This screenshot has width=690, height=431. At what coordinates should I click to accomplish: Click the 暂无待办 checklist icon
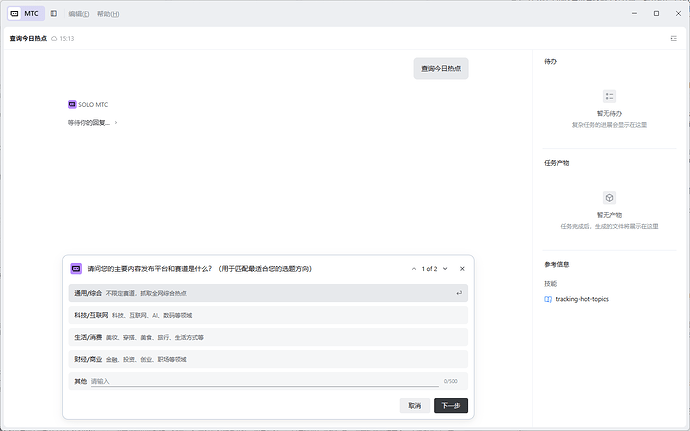click(609, 96)
